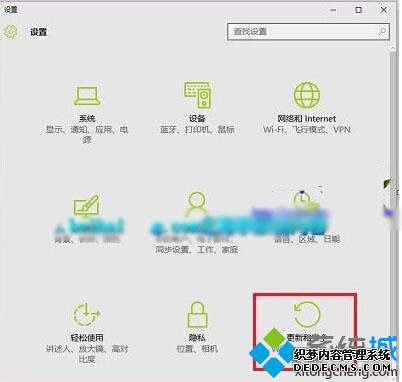Minimize the Settings window
This screenshot has height=382, width=402.
(x=333, y=10)
